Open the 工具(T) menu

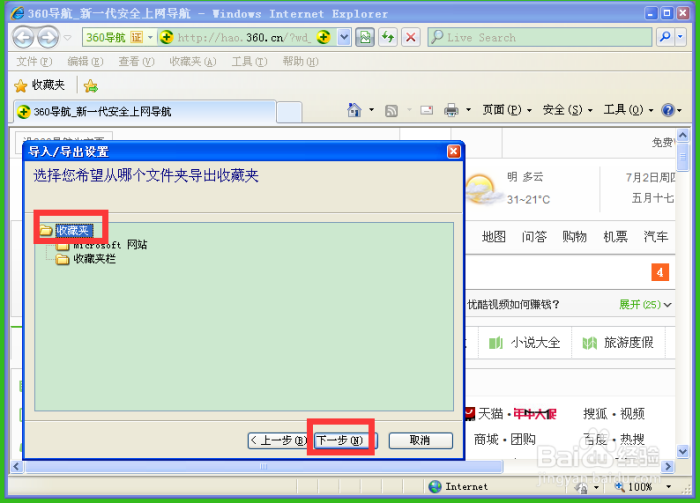249,61
